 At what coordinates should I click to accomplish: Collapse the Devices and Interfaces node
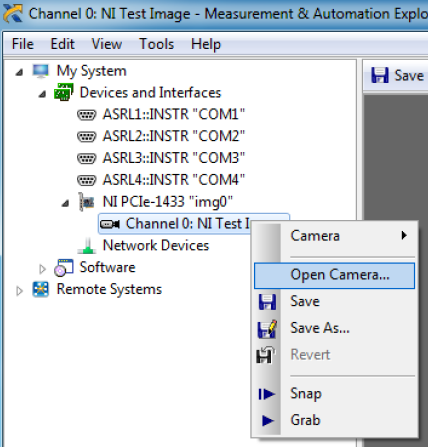pyautogui.click(x=42, y=94)
